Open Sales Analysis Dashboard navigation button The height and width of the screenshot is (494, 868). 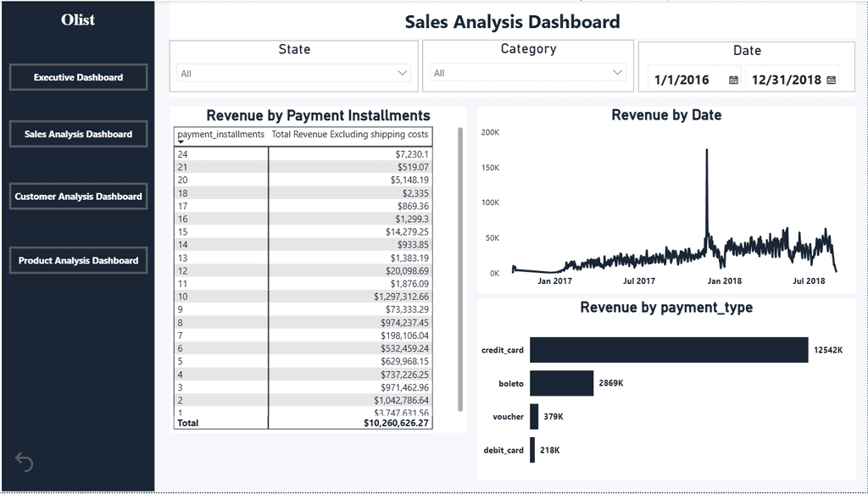(79, 134)
